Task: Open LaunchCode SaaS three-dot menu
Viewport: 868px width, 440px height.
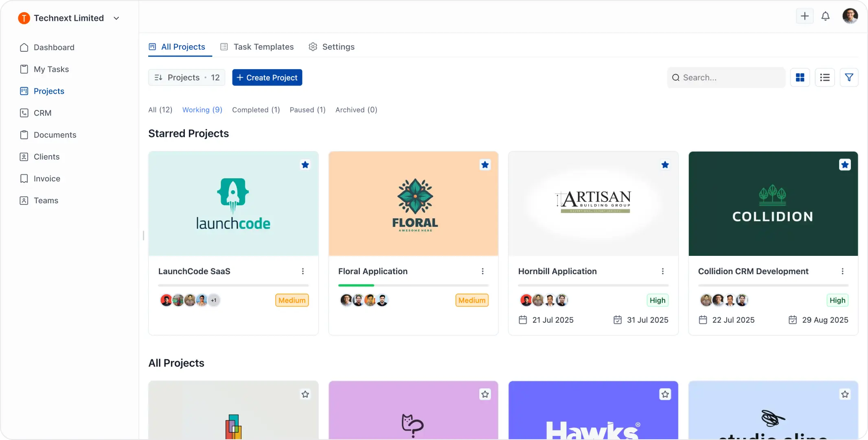Action: 302,271
